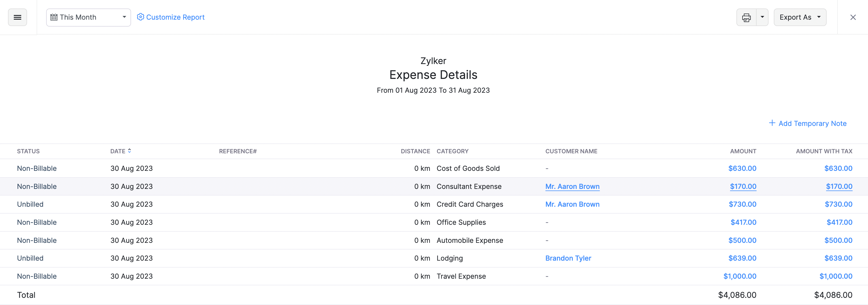Click the dropdown arrow next to print icon
The height and width of the screenshot is (305, 868).
762,17
